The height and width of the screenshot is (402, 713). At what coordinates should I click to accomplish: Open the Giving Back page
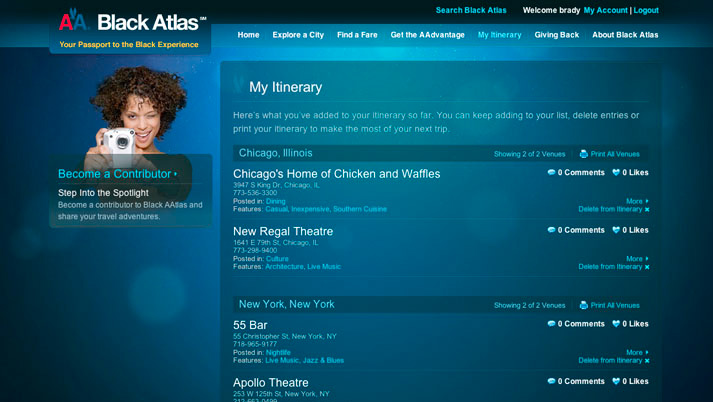coord(557,35)
